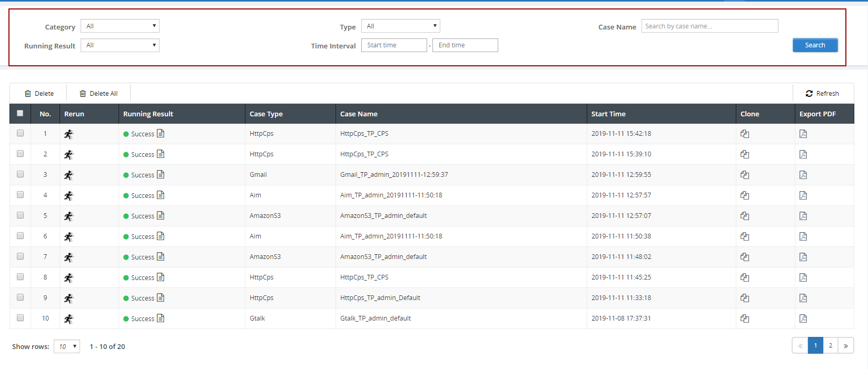Open result report for row 8 HttpCps

tap(161, 277)
